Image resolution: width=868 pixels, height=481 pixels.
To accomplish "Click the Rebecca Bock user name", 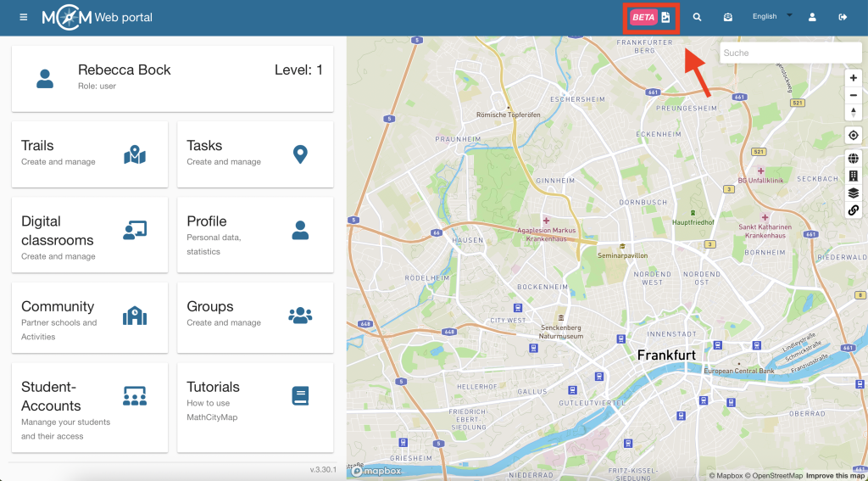I will click(x=124, y=70).
